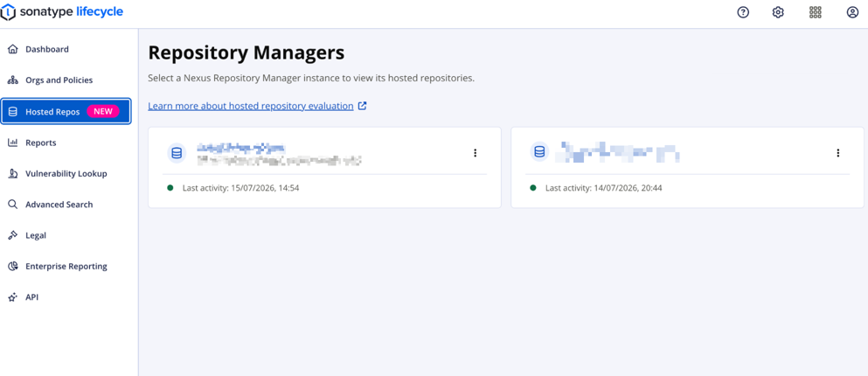Open the settings gear icon
Viewport: 868px width, 376px height.
778,12
